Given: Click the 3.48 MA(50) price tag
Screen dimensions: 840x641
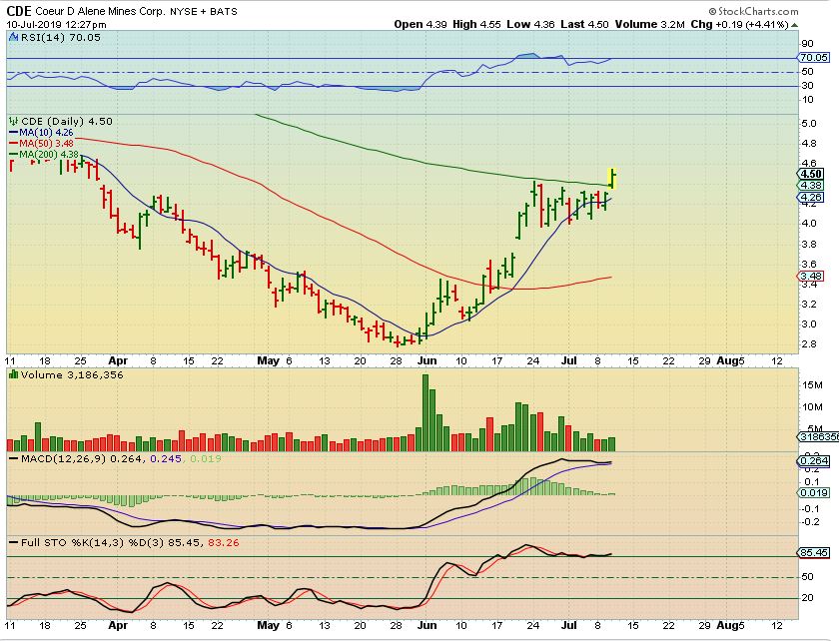Looking at the screenshot, I should (x=811, y=277).
